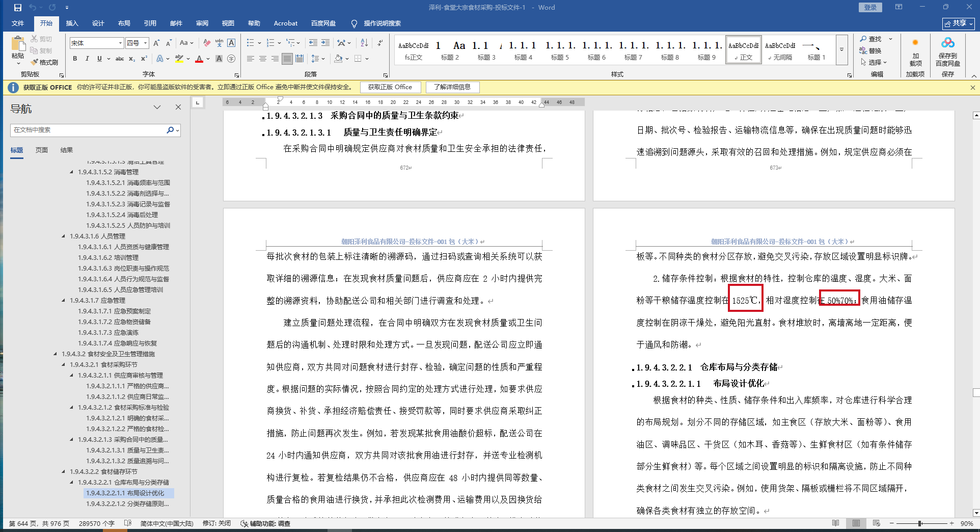The image size is (980, 532).
Task: Click the Save icon in quick access toolbar
Action: [18, 8]
